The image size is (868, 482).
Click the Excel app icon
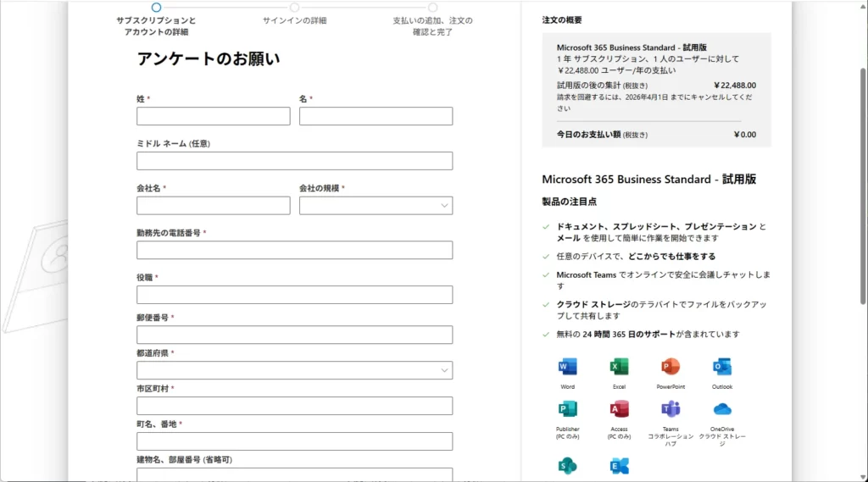pos(619,366)
